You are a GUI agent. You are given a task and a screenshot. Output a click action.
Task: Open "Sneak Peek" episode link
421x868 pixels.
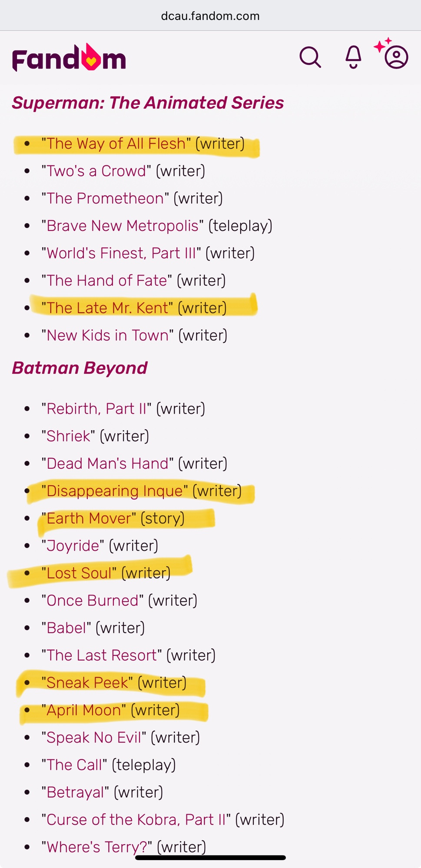point(87,683)
